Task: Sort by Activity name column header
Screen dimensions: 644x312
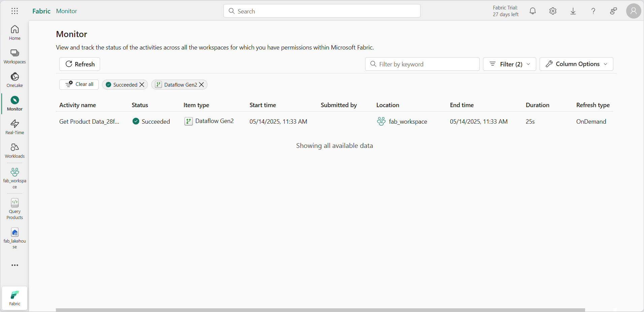Action: (77, 105)
